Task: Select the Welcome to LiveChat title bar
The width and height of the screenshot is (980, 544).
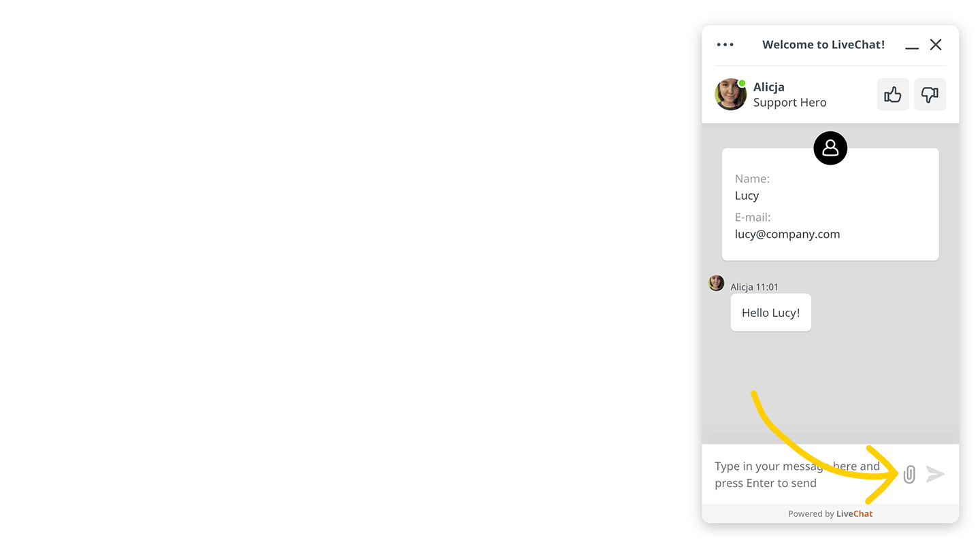Action: 823,44
